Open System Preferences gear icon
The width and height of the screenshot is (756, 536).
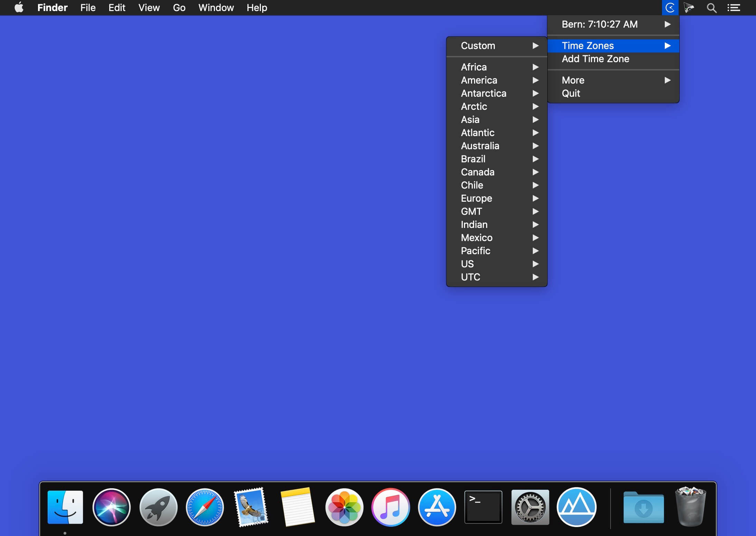[x=530, y=507]
